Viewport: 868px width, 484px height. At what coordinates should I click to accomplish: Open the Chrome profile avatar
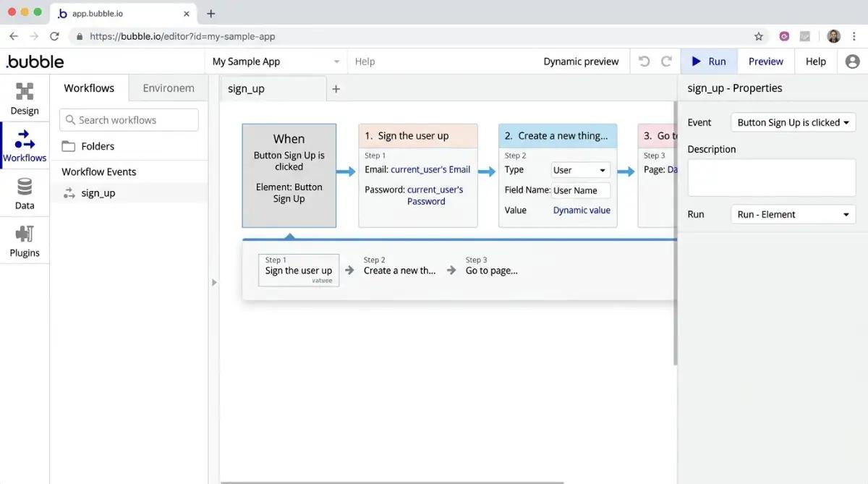(834, 36)
